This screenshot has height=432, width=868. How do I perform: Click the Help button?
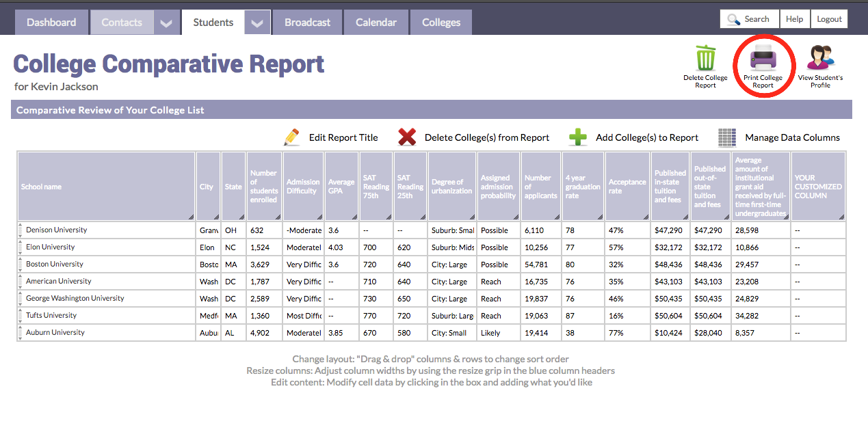coord(795,19)
